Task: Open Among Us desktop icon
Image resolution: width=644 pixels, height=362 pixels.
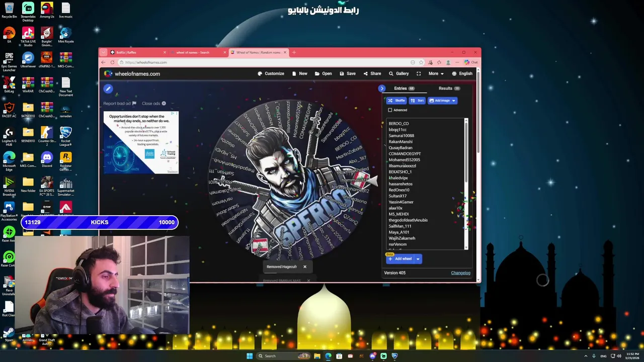Action: [47, 11]
